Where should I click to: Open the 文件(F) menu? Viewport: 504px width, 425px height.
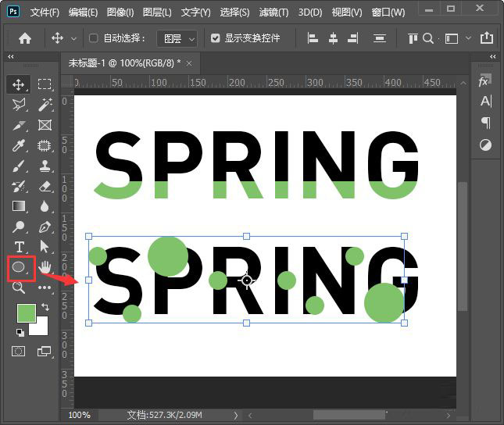pos(45,12)
